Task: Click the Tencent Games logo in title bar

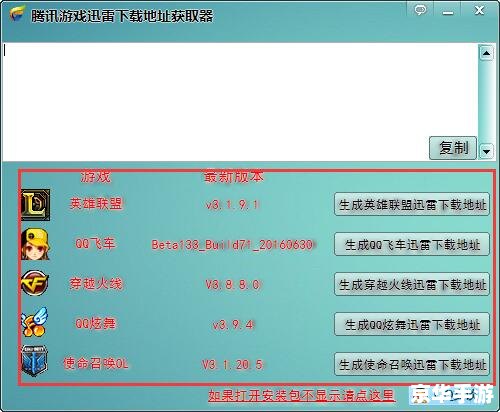Action: pyautogui.click(x=17, y=14)
